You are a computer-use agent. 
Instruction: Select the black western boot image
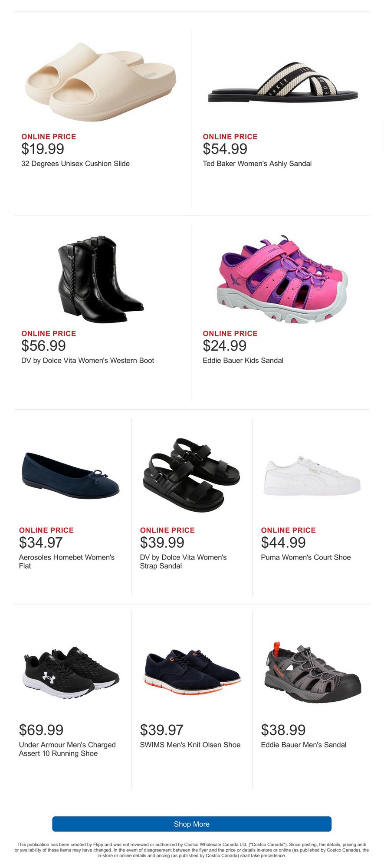point(100,279)
